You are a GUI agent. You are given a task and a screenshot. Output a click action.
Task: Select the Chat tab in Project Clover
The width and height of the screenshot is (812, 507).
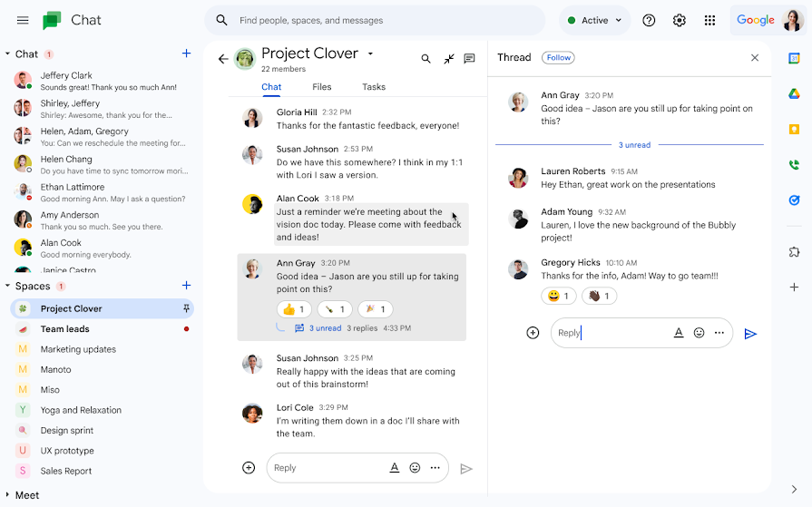pos(271,86)
